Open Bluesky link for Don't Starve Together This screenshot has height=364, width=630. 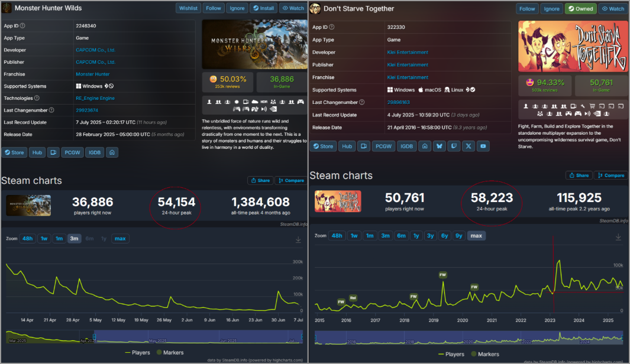coord(440,146)
